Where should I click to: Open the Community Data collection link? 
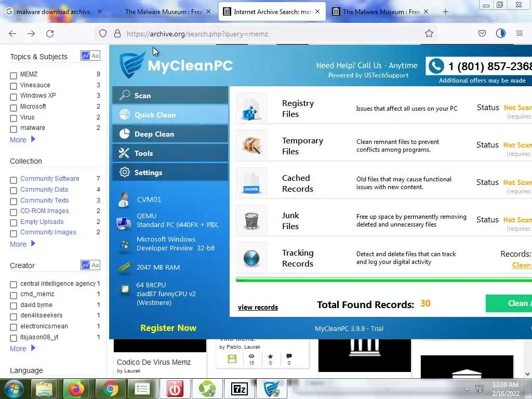pyautogui.click(x=44, y=189)
